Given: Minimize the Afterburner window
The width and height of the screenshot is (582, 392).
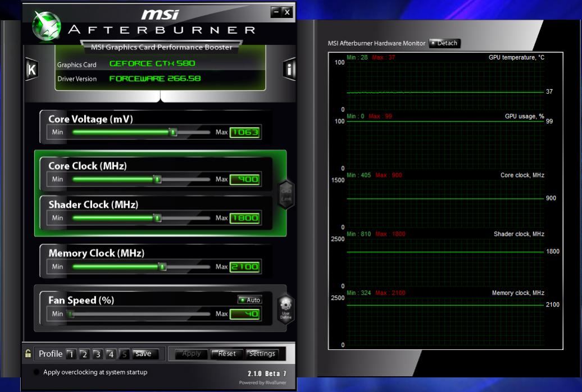Looking at the screenshot, I should pos(276,12).
